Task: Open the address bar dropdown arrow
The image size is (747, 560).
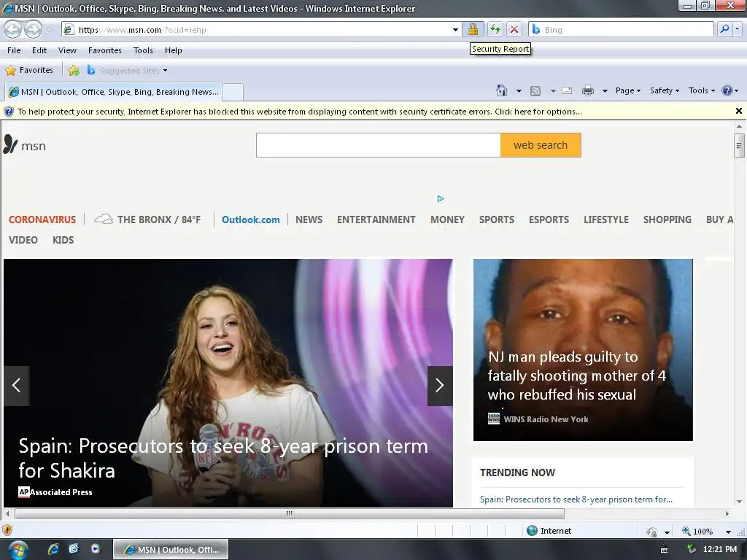Action: coord(455,29)
